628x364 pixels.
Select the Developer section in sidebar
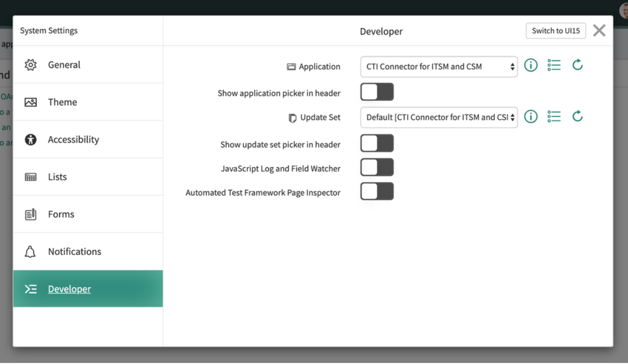[69, 289]
